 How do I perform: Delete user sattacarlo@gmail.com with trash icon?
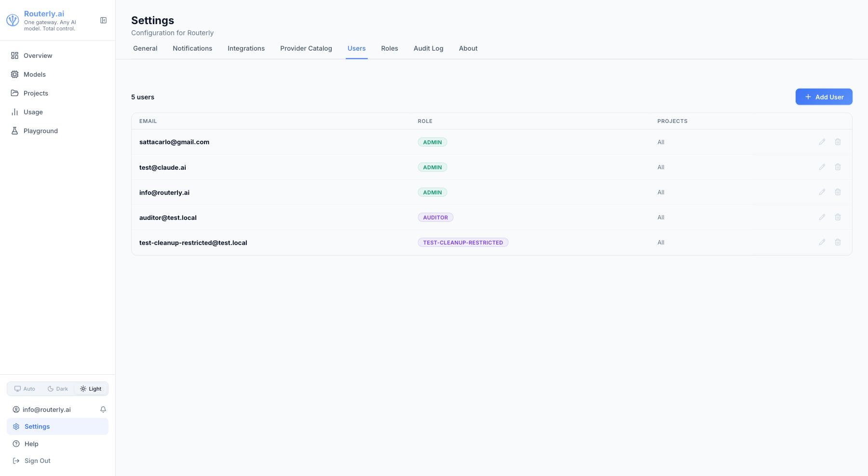click(838, 142)
